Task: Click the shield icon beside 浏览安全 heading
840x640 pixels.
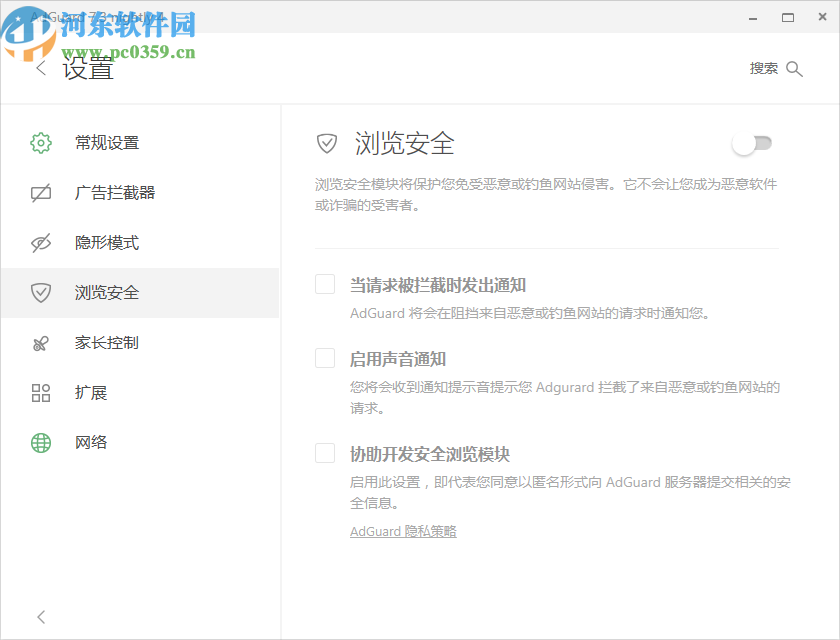Action: tap(326, 144)
